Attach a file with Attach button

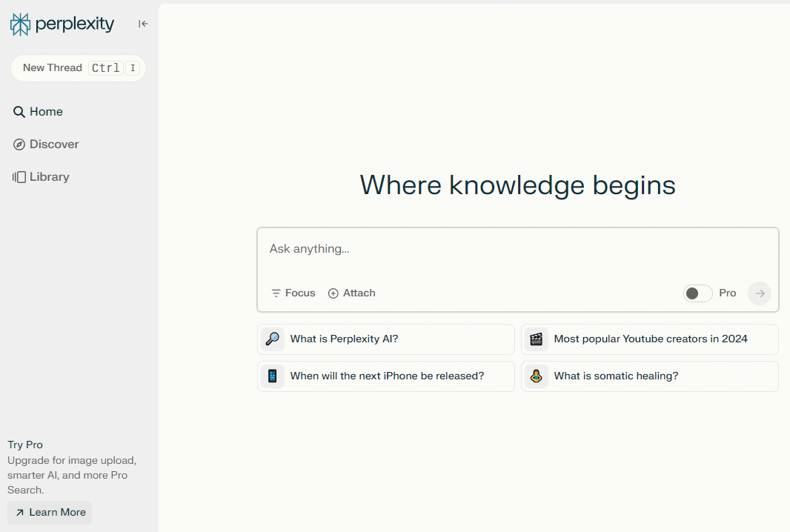tap(352, 293)
